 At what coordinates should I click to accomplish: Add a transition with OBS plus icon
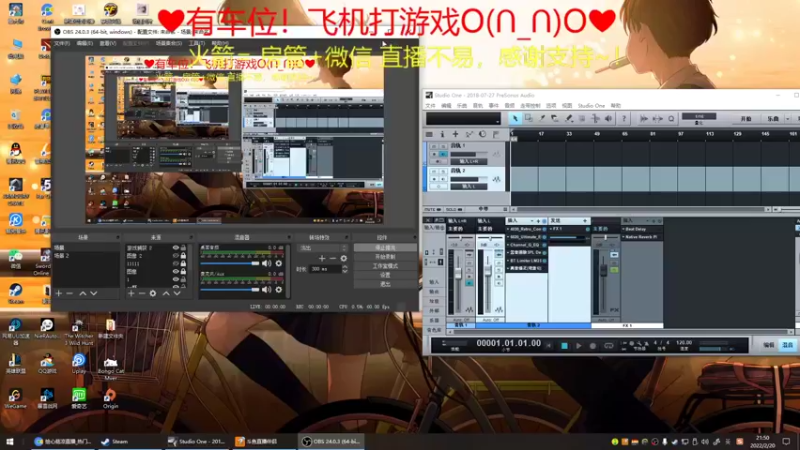pos(322,258)
